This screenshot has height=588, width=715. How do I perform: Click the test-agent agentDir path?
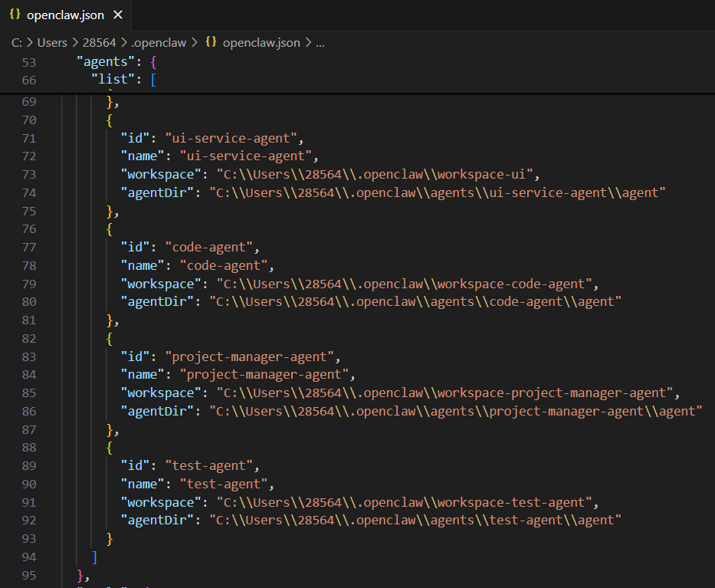click(x=415, y=520)
